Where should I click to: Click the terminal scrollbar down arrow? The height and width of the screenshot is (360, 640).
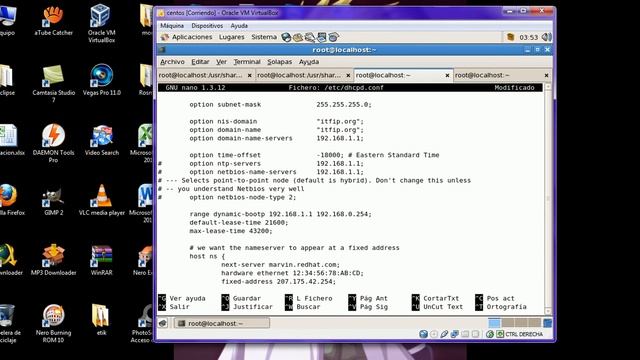[x=548, y=311]
